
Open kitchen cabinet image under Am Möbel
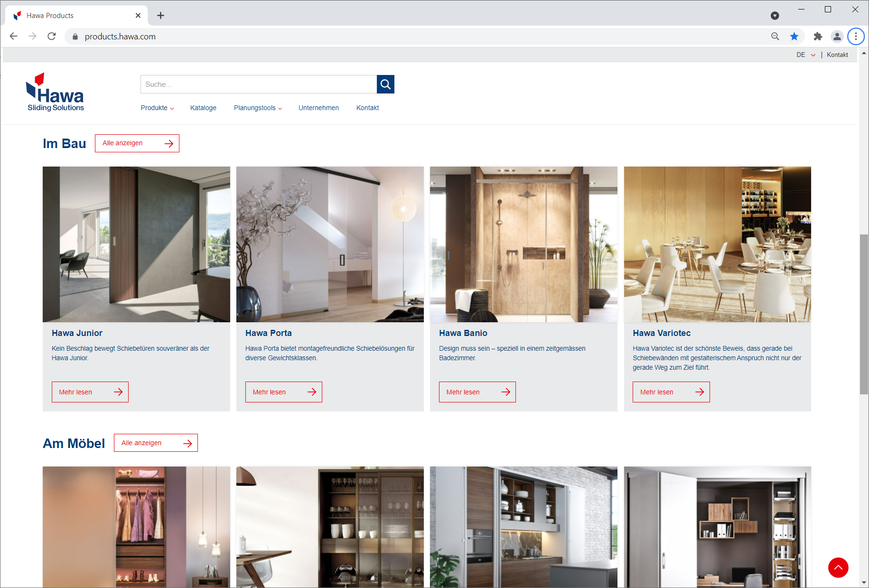[x=523, y=527]
